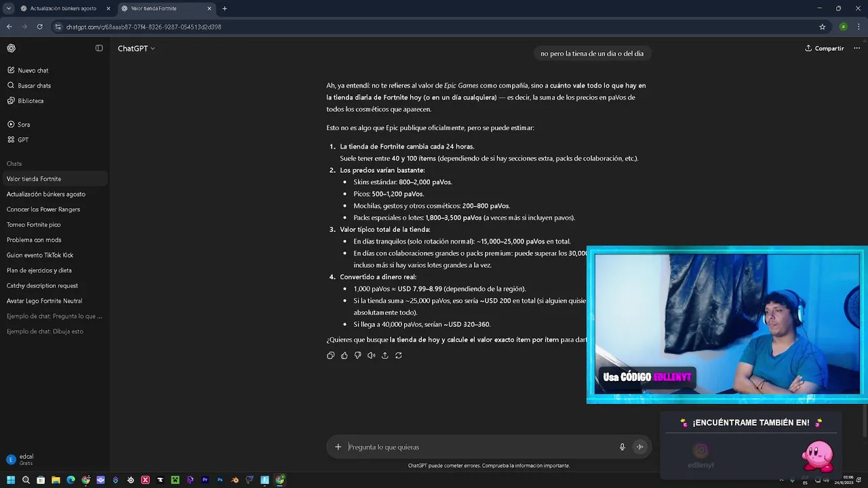Start voice mode with the waveform button

(639, 447)
